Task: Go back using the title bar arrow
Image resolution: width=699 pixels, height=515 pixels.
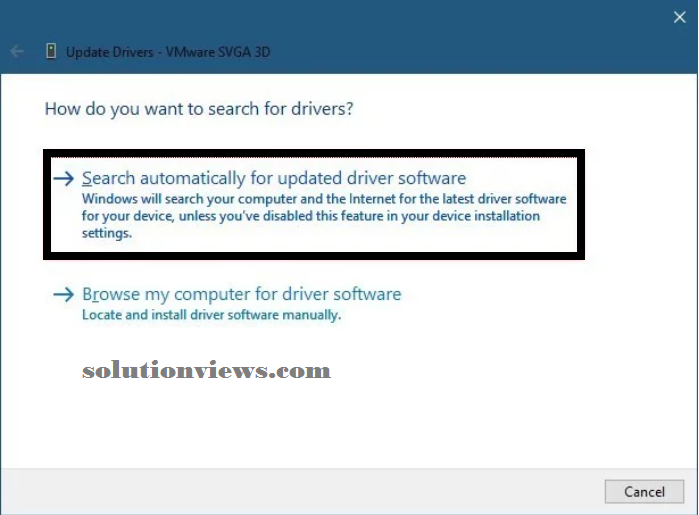Action: pyautogui.click(x=17, y=52)
